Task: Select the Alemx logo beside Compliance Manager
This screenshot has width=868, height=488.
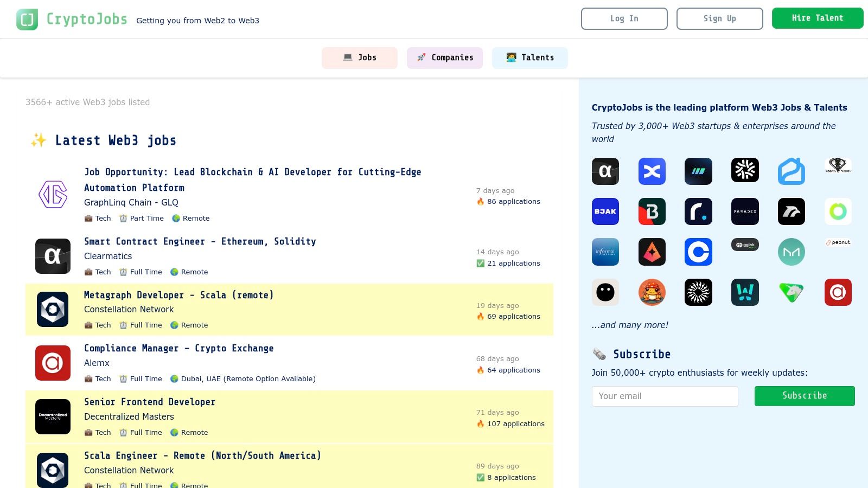Action: pyautogui.click(x=53, y=363)
